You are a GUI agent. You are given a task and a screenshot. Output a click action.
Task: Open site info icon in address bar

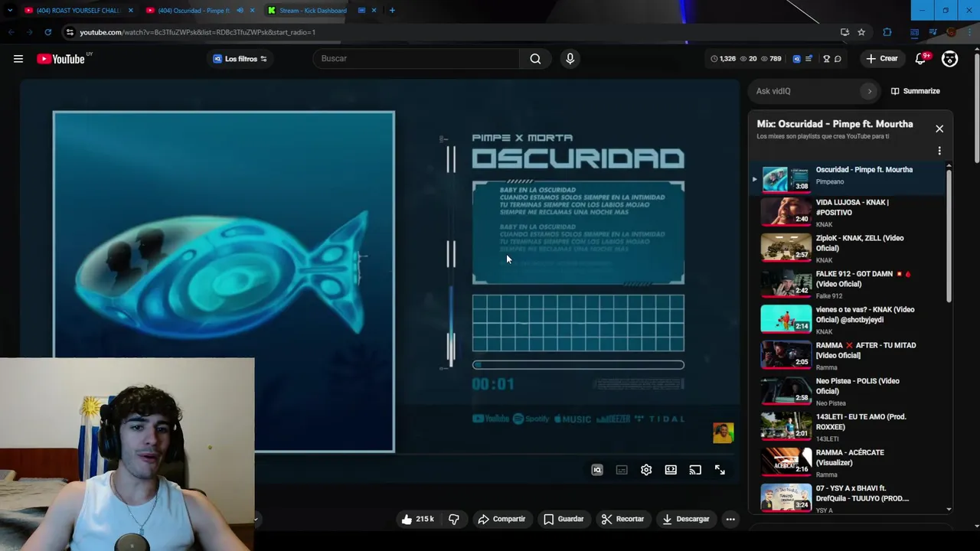[70, 32]
